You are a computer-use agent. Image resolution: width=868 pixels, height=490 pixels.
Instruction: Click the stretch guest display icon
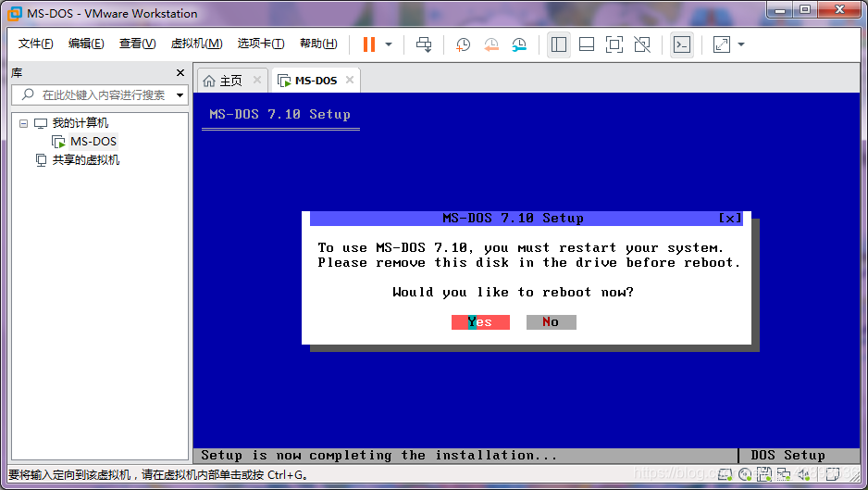tap(721, 44)
